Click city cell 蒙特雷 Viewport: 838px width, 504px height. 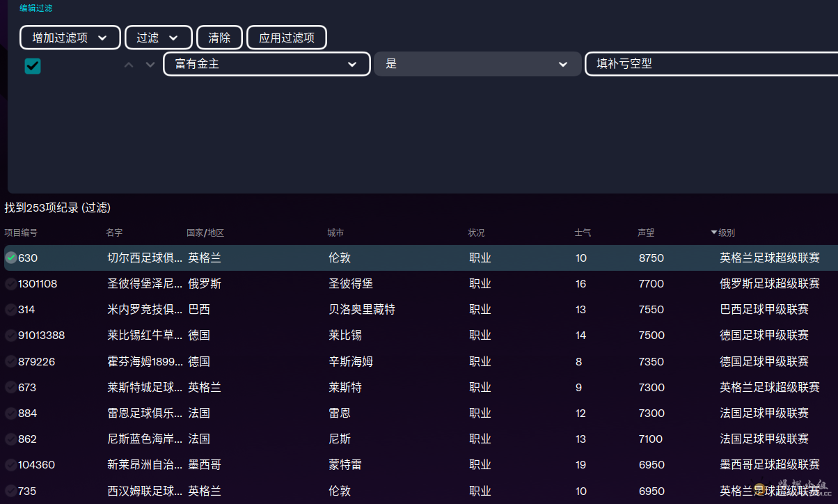point(345,465)
